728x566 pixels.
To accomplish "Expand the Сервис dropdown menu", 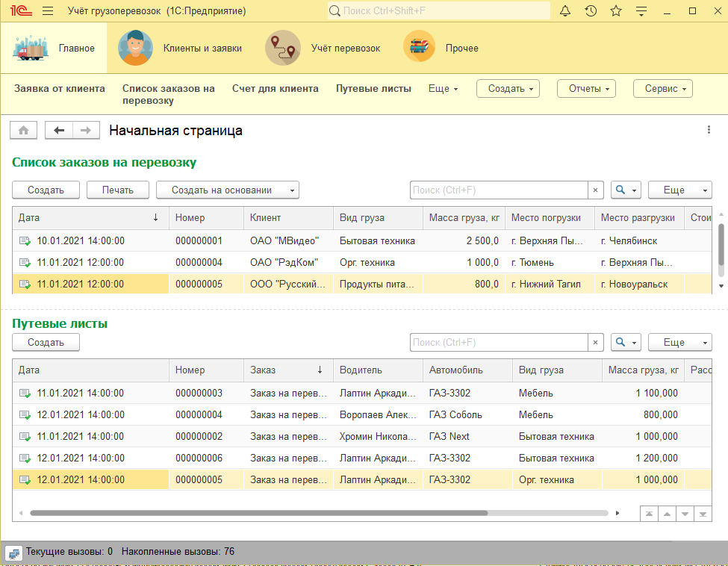I will point(663,89).
